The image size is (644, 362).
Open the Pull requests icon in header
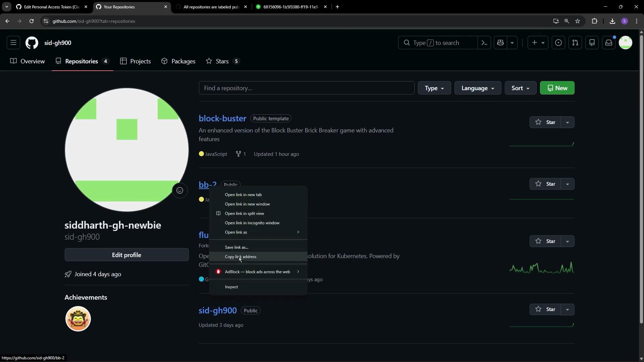575,43
